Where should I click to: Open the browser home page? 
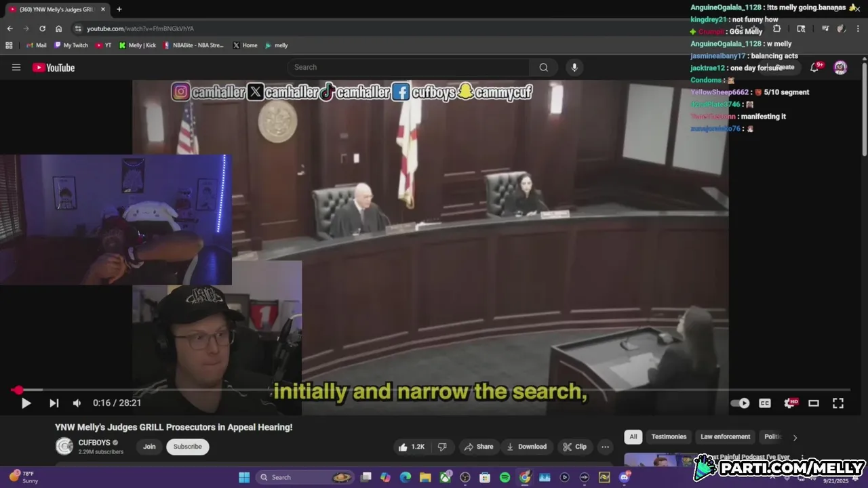point(58,28)
